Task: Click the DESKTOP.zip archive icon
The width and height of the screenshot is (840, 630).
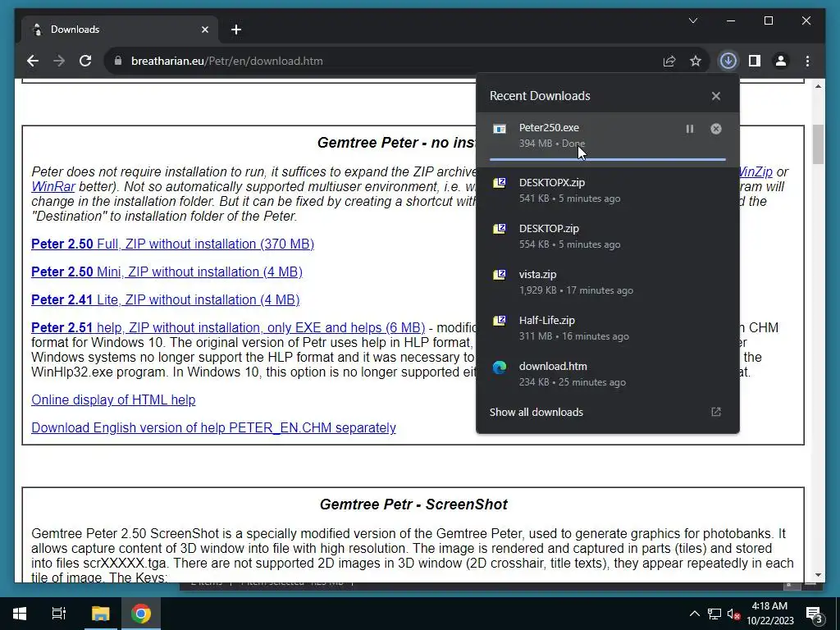Action: 500,230
